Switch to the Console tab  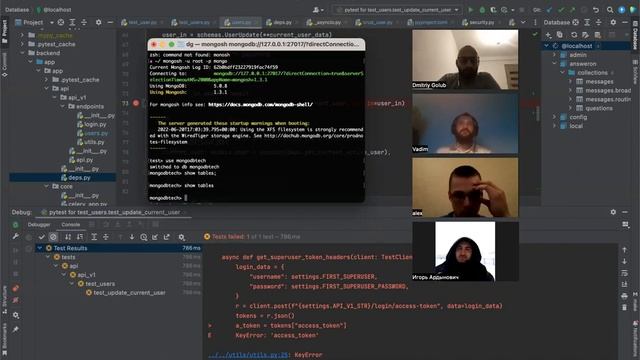71,224
